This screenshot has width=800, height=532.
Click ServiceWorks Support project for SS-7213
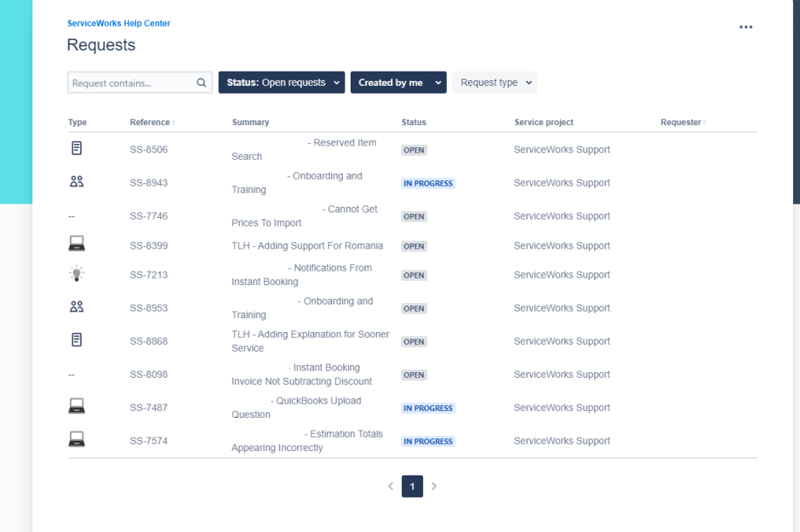562,274
